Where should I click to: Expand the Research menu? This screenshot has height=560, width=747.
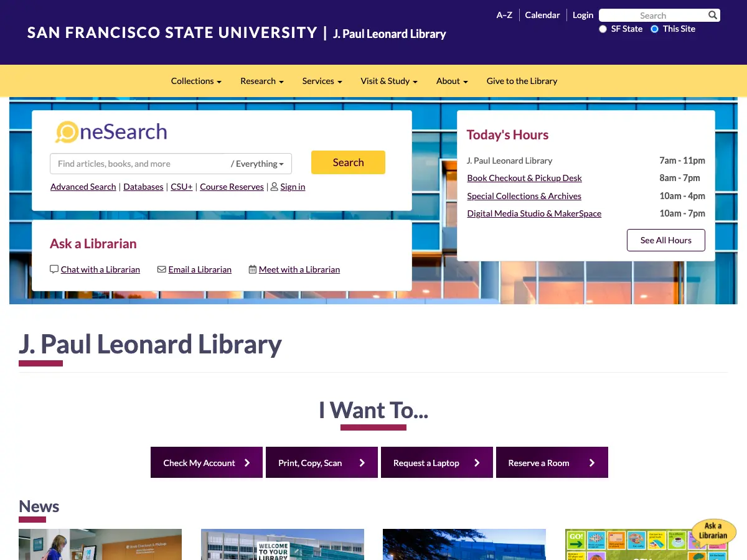click(262, 81)
